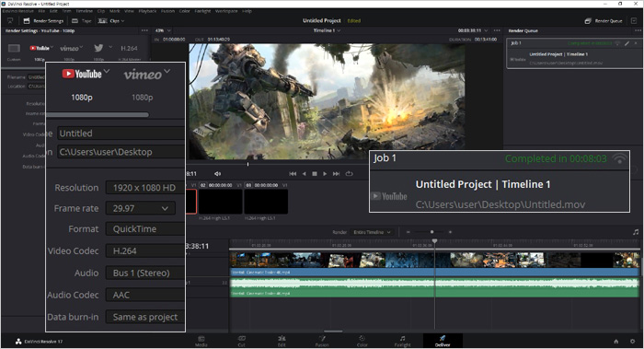
Task: Switch to the Deliver page
Action: (443, 342)
